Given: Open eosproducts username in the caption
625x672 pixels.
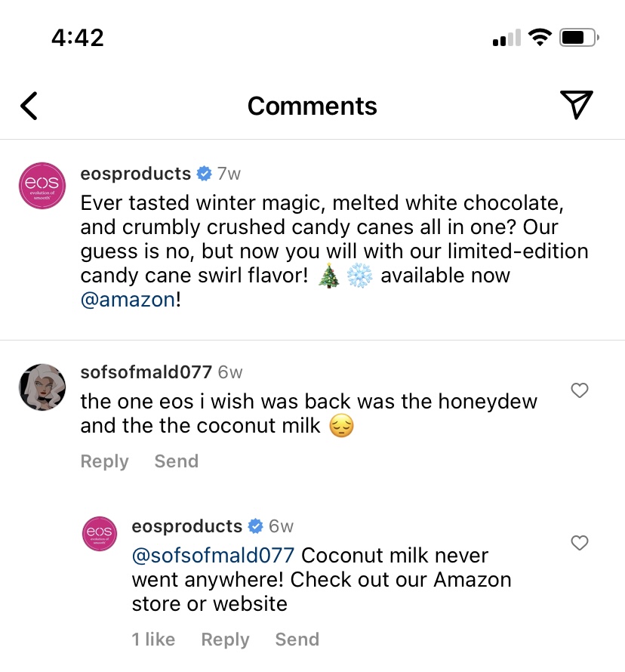Looking at the screenshot, I should 136,174.
